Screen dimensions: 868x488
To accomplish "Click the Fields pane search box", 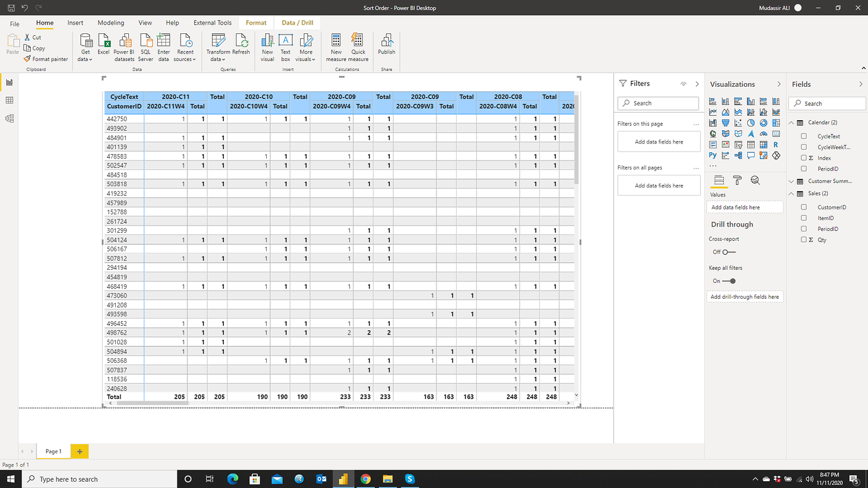I will tap(826, 103).
